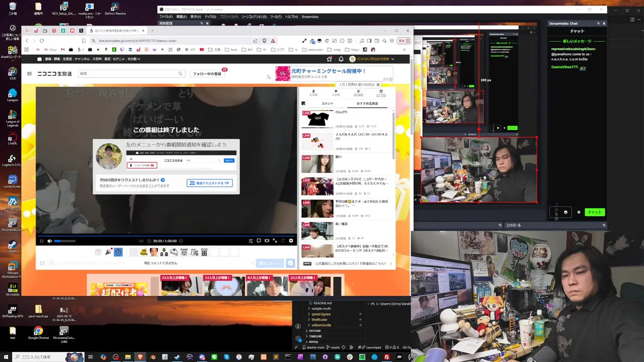The width and height of the screenshot is (644, 362).
Task: Click the RANK diamond item icon
Action: pos(184,252)
